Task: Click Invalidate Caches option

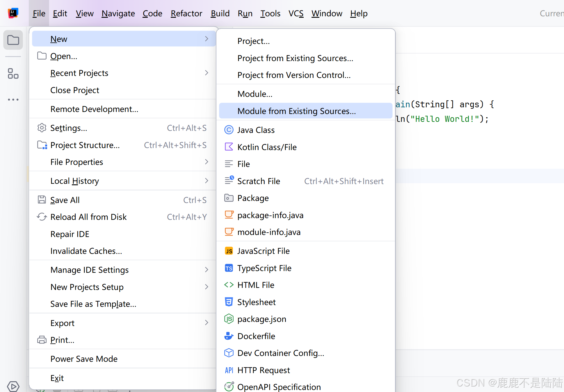Action: (86, 251)
